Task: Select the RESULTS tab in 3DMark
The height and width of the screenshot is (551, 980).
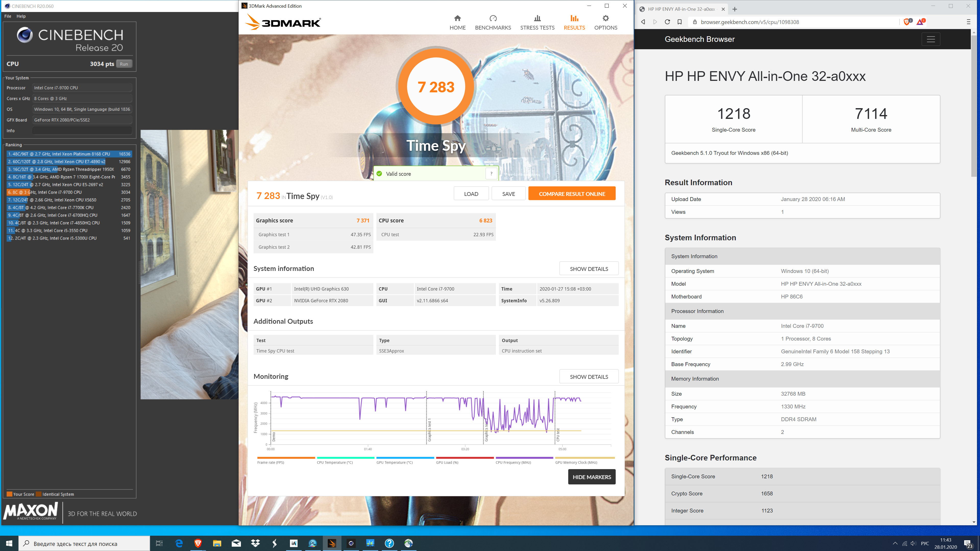Action: (574, 23)
